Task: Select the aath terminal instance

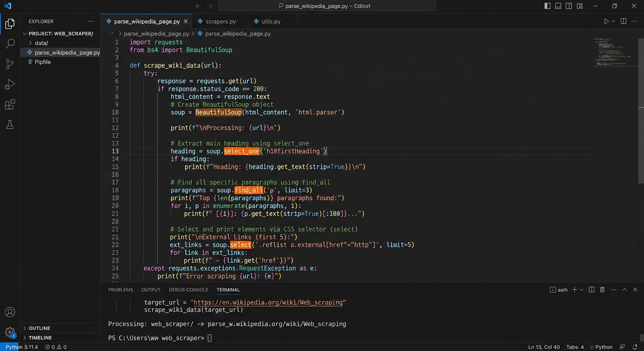Action: point(559,290)
